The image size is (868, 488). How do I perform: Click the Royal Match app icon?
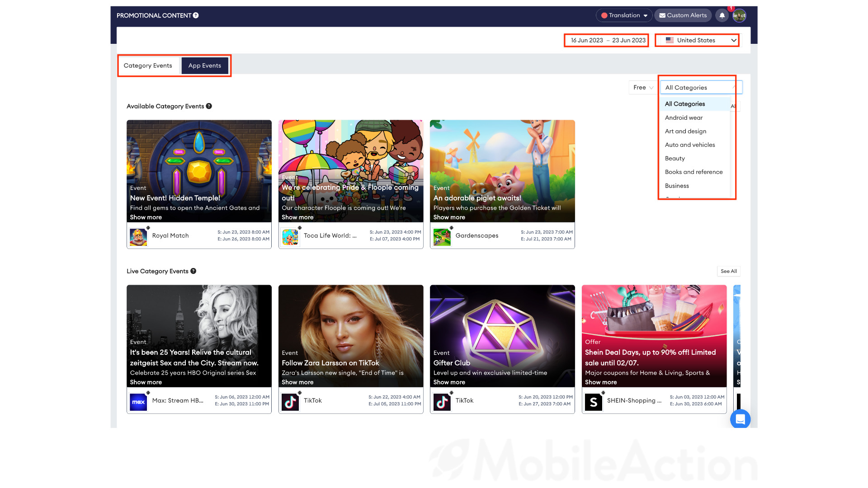click(x=138, y=237)
